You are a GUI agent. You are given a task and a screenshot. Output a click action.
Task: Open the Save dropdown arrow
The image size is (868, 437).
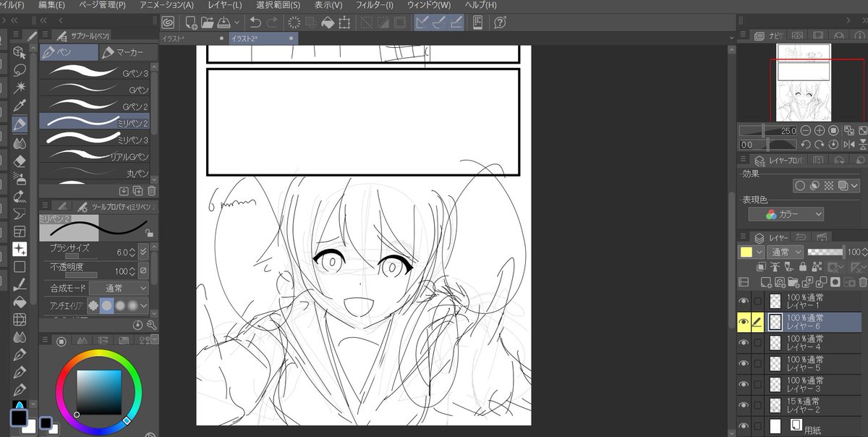[x=237, y=22]
